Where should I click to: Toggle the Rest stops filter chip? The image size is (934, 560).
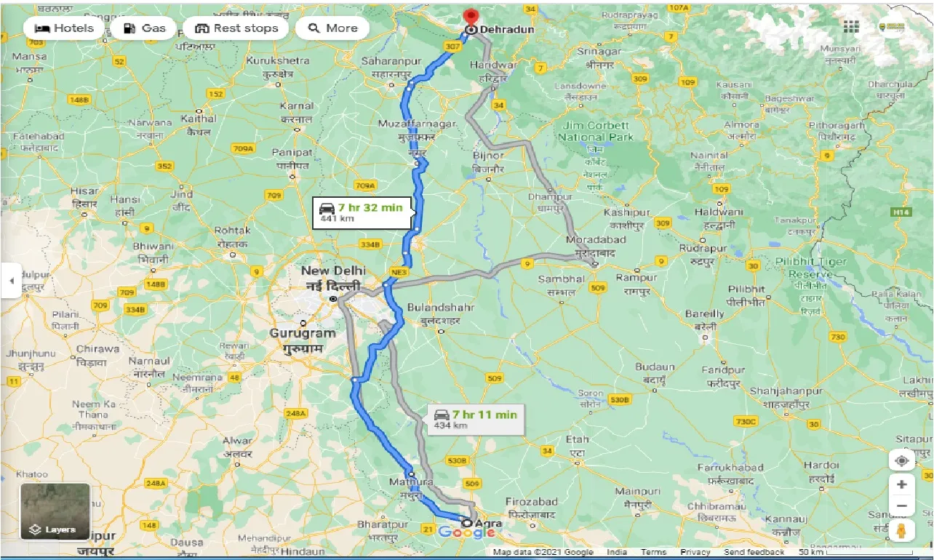(236, 28)
